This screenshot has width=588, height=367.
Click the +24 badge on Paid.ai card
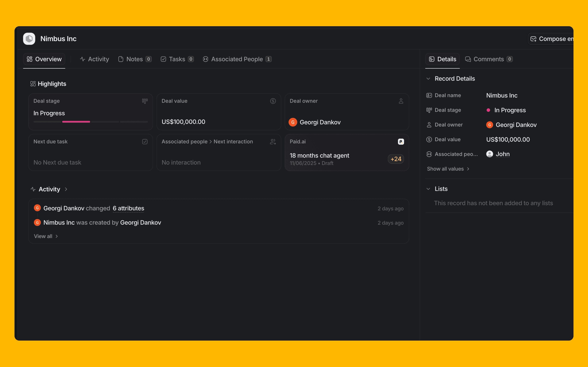point(396,159)
